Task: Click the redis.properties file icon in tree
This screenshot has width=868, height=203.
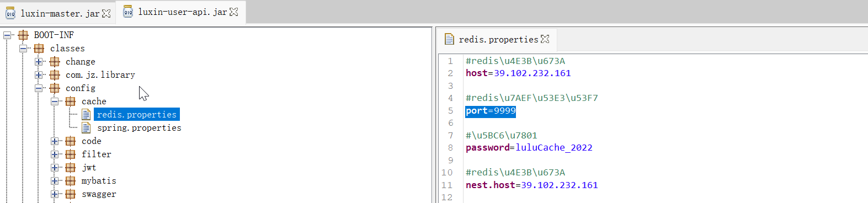Action: [86, 114]
